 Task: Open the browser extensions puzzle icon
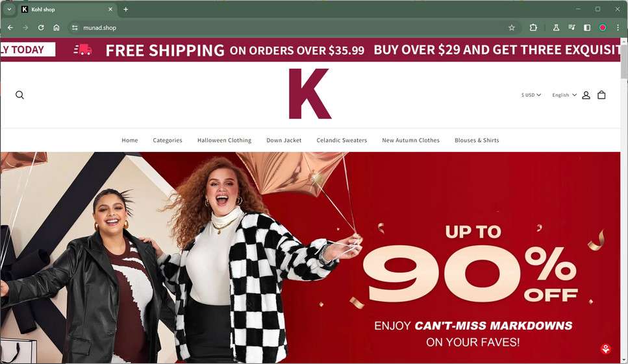[533, 28]
